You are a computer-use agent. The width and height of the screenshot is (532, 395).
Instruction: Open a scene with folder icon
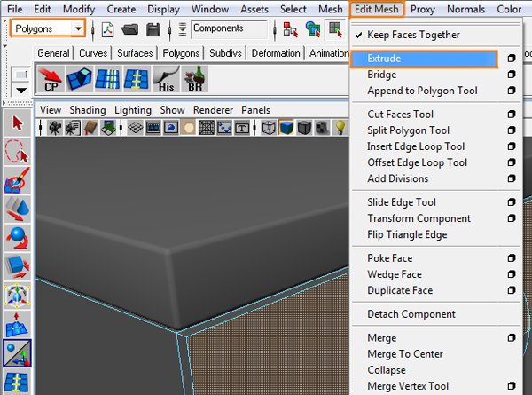click(130, 29)
